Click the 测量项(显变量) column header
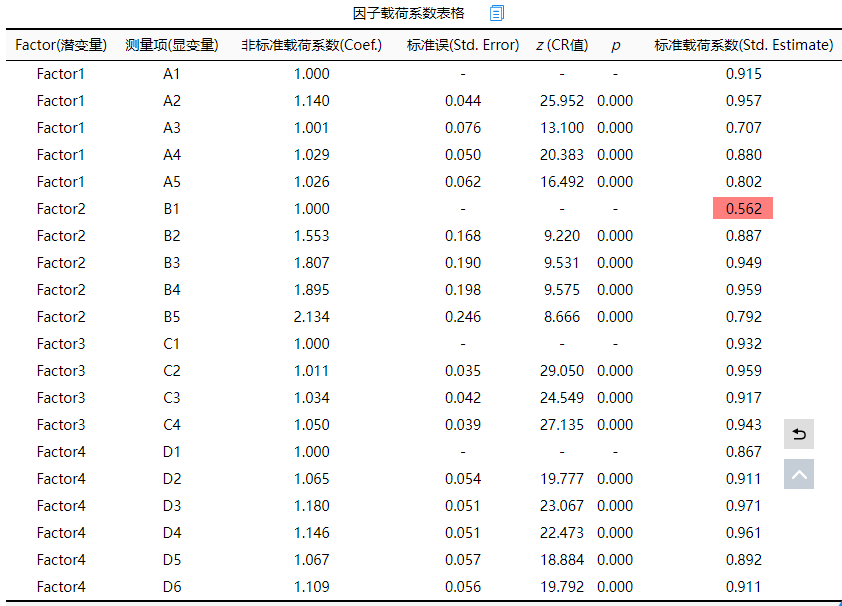The width and height of the screenshot is (842, 606). tap(172, 45)
